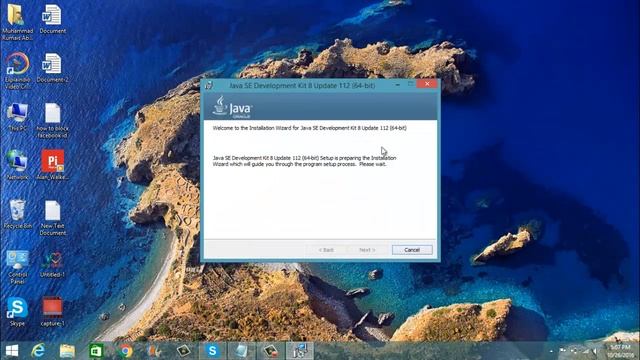
Task: Cancel the Java installation wizard
Action: [x=412, y=250]
